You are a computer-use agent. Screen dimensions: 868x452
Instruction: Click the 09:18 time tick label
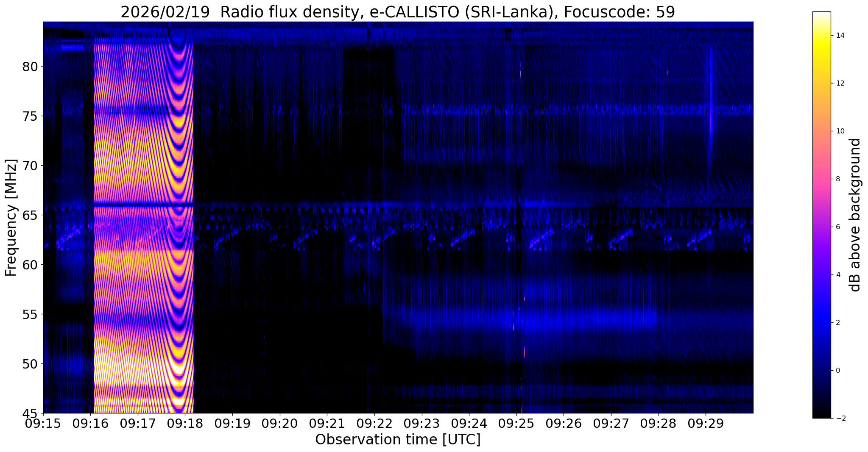pos(185,423)
